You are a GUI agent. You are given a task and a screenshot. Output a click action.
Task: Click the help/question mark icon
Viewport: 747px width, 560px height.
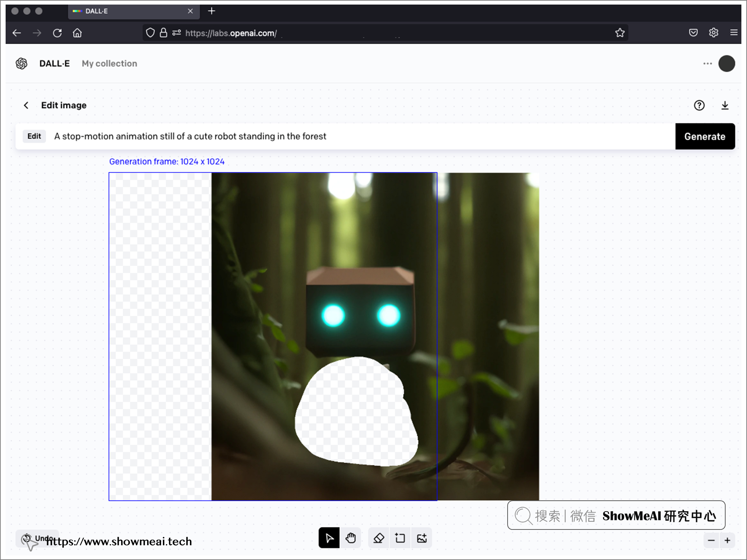699,105
